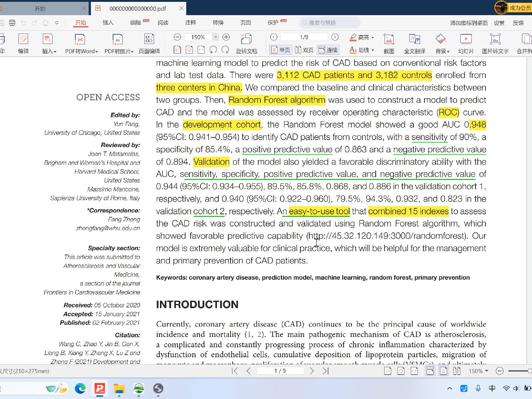The width and height of the screenshot is (532, 399).
Task: Click the actual size 1:1 icon in ribbon
Action: point(177,50)
